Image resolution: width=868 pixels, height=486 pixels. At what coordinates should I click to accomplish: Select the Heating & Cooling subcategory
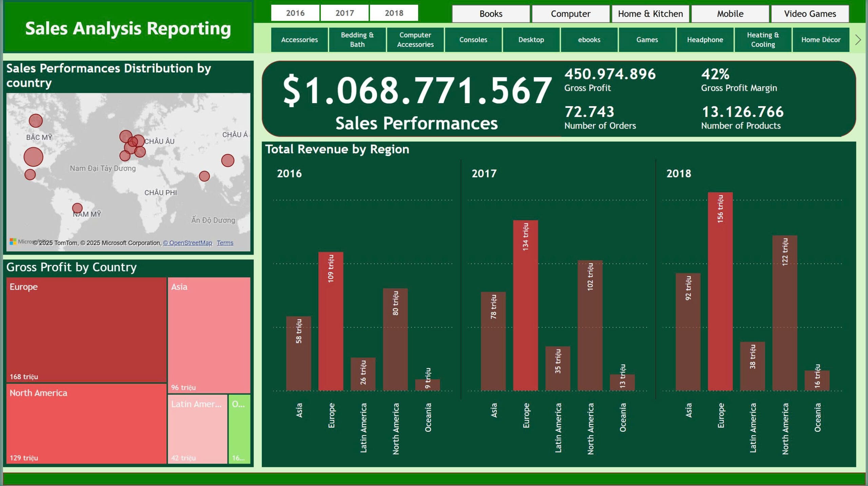(763, 40)
